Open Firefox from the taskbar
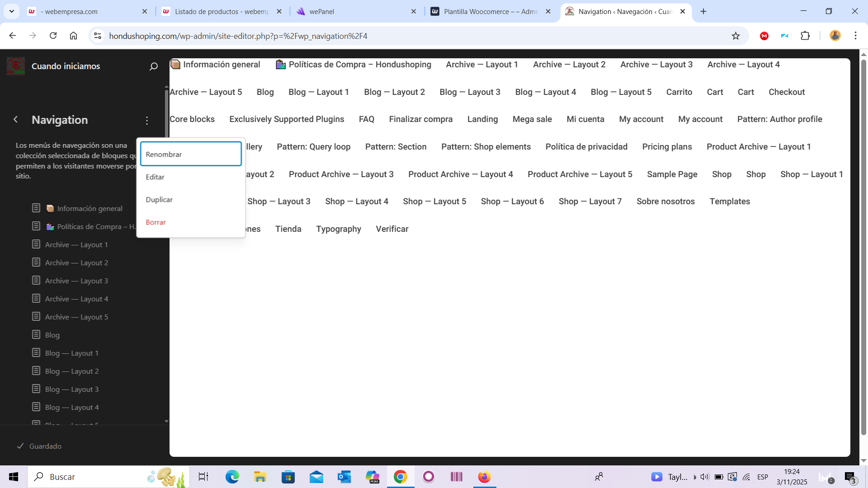Screen dimensions: 868x488 [484, 477]
